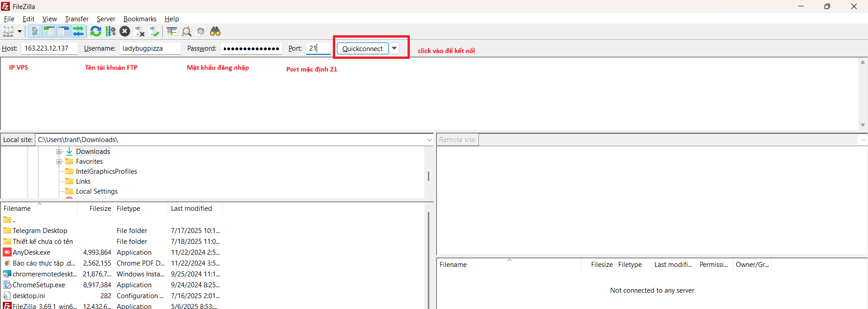Open the File menu
The width and height of the screenshot is (868, 309).
point(9,19)
